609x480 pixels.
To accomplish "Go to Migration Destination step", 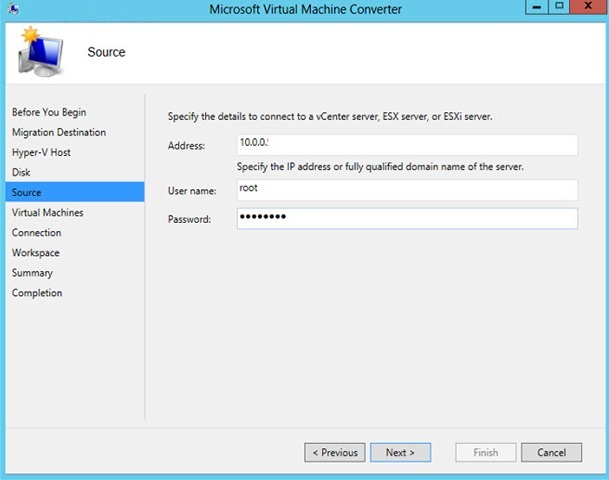I will (x=59, y=132).
